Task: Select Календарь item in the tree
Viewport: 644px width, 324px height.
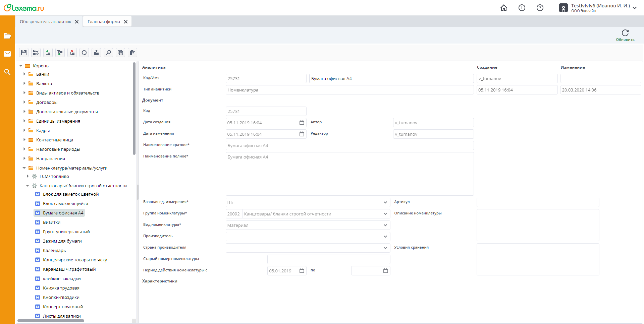Action: [54, 251]
